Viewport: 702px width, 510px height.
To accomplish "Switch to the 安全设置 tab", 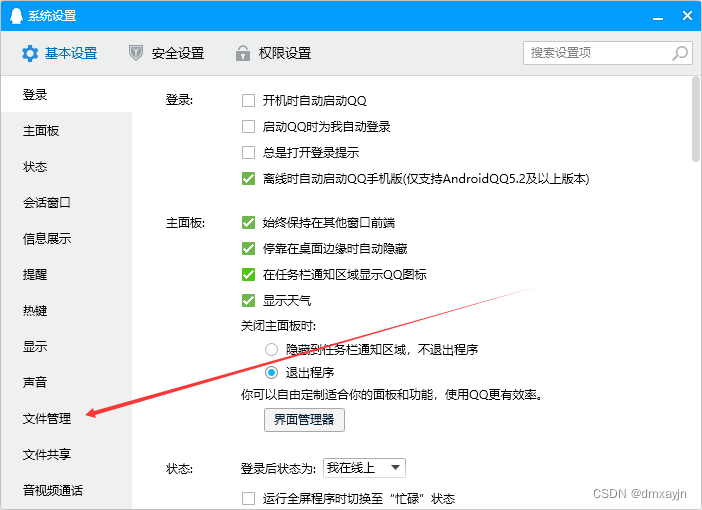I will point(167,53).
